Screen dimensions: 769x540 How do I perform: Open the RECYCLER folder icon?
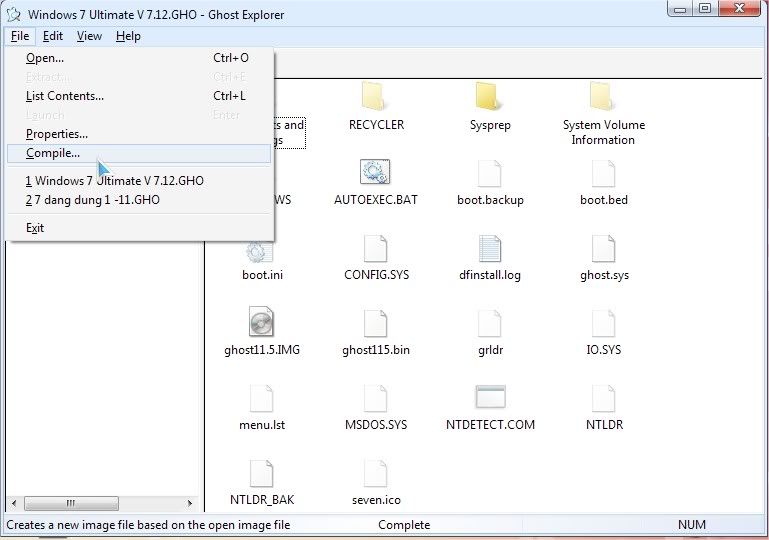pyautogui.click(x=375, y=96)
